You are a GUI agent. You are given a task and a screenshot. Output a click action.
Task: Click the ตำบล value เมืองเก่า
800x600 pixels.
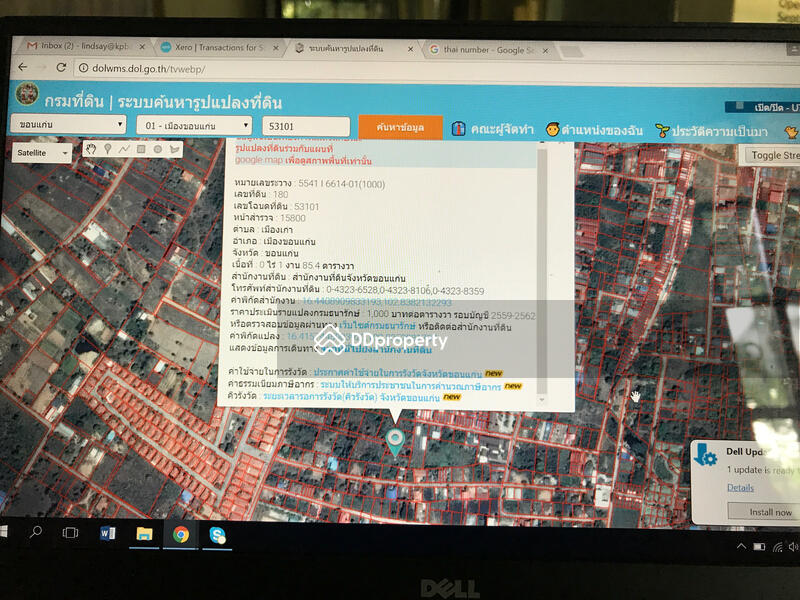pos(277,230)
